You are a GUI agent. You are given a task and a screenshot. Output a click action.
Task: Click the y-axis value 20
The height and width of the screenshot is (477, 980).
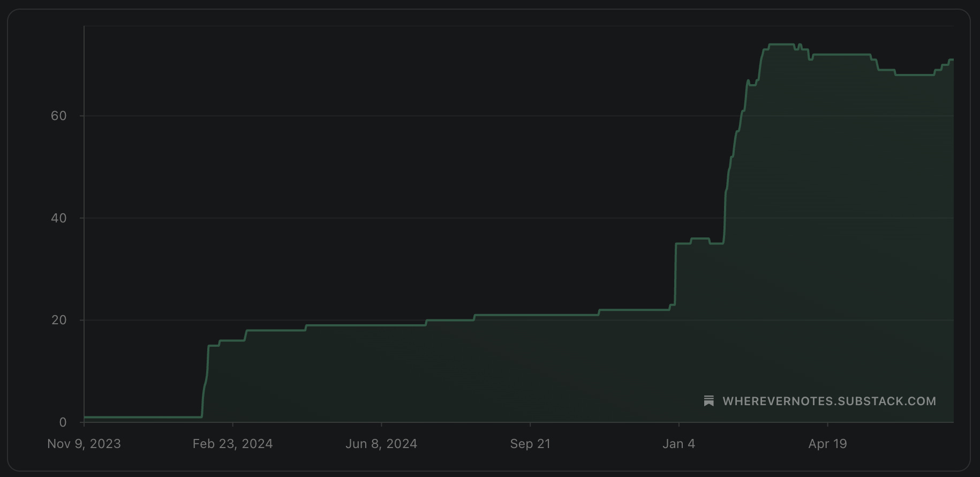tap(59, 320)
